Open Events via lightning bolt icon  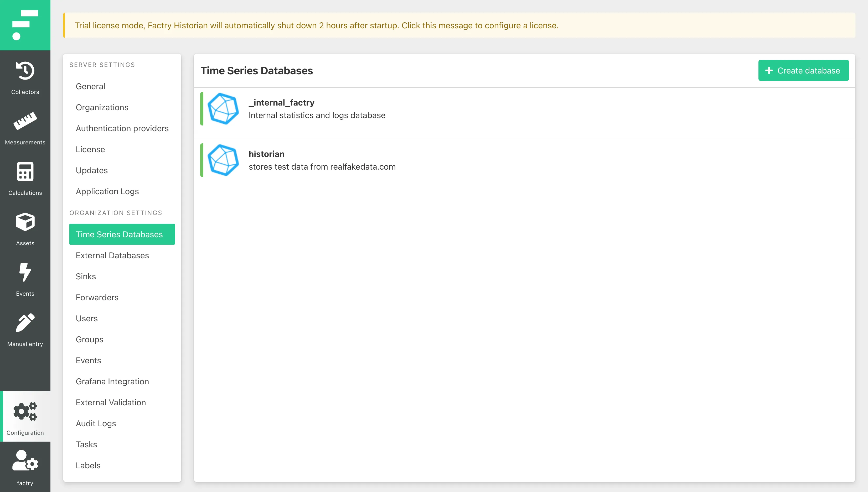25,272
